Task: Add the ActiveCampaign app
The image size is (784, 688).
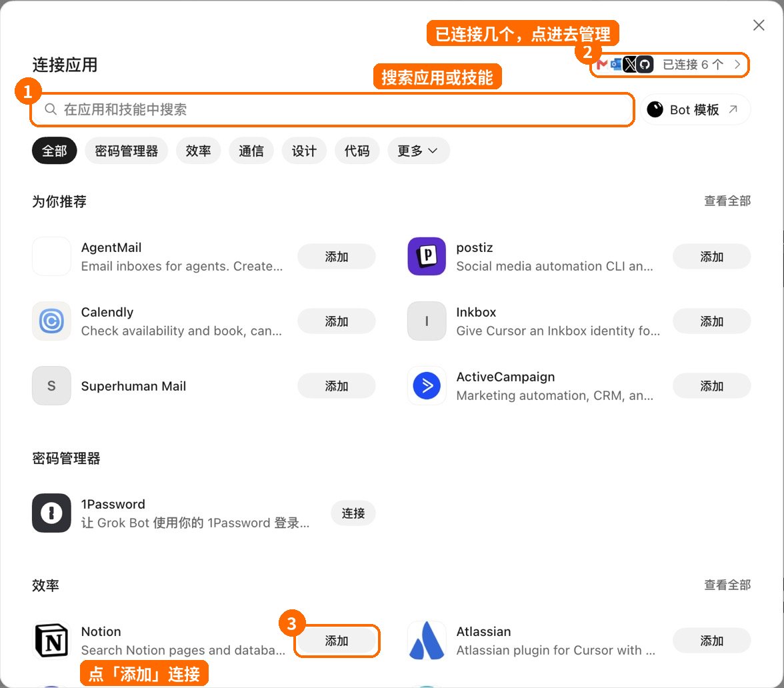Action: 711,385
